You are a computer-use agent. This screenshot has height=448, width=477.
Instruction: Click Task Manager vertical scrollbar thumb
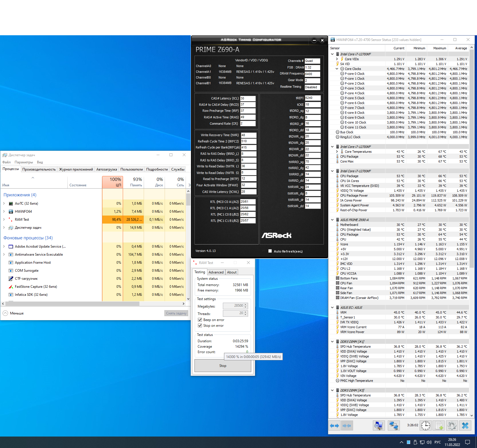pyautogui.click(x=188, y=200)
